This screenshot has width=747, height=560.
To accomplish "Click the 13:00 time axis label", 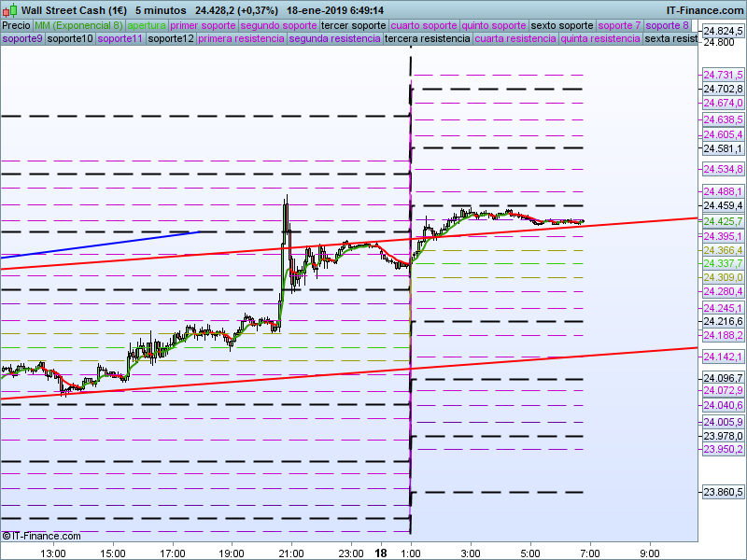I will 53,553.
